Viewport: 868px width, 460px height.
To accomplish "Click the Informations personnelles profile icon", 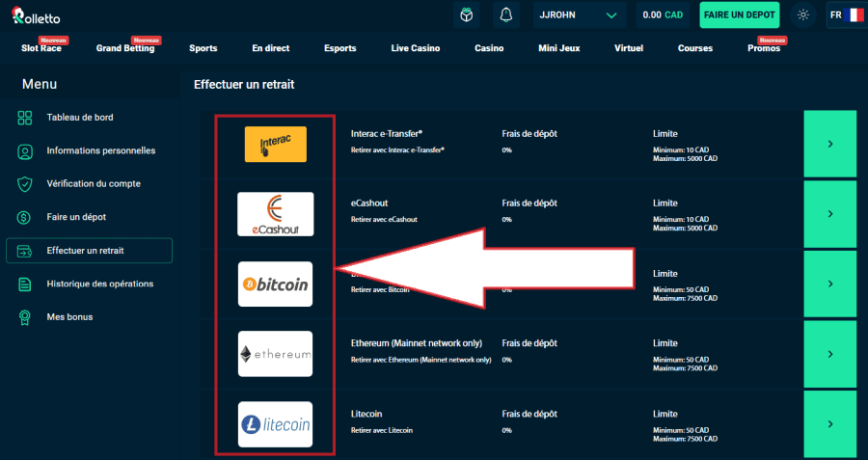I will pyautogui.click(x=25, y=150).
